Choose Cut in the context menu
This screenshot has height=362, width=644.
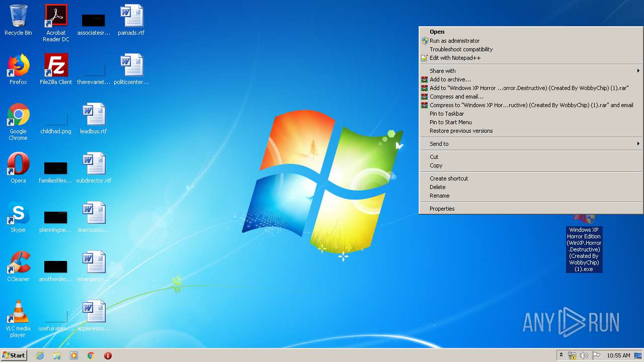click(x=531, y=157)
